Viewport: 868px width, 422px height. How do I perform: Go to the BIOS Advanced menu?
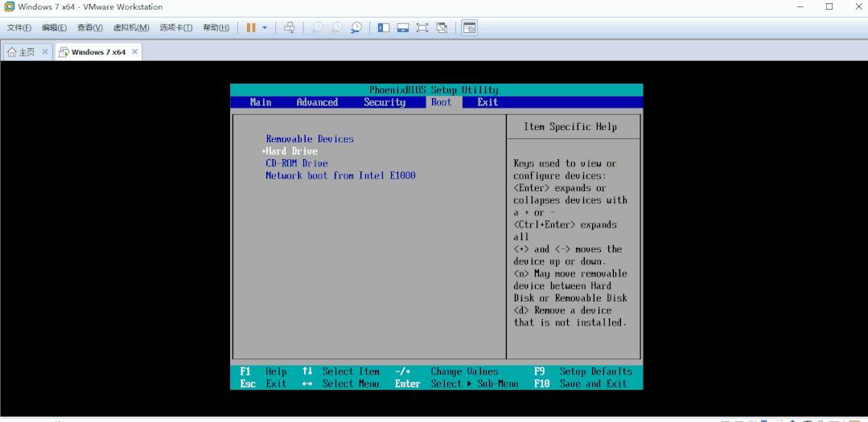317,102
